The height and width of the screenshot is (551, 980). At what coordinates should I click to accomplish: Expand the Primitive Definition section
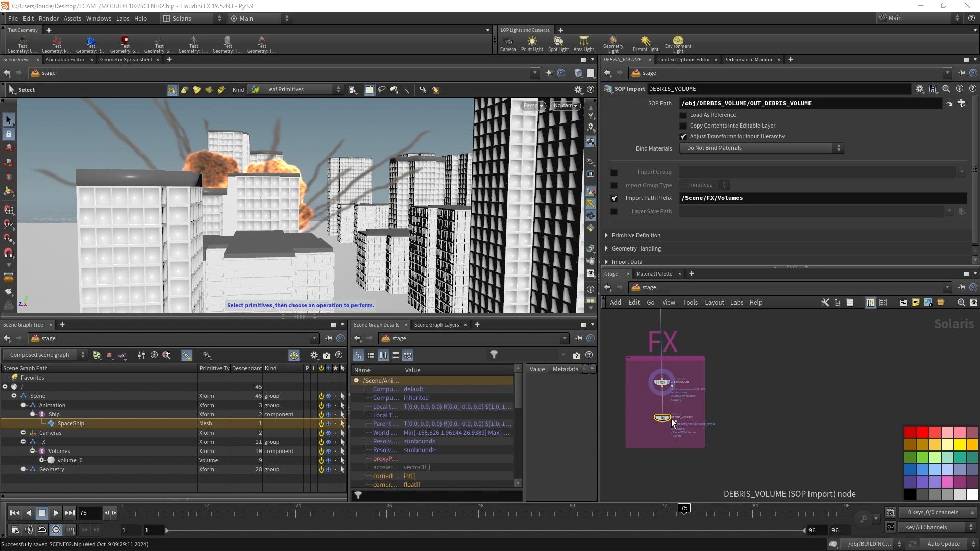pyautogui.click(x=606, y=235)
